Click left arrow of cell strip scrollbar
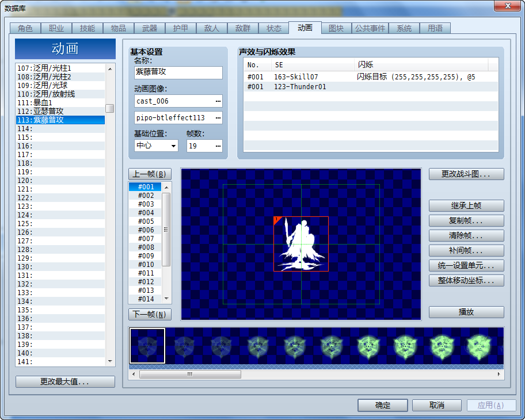 [x=134, y=374]
